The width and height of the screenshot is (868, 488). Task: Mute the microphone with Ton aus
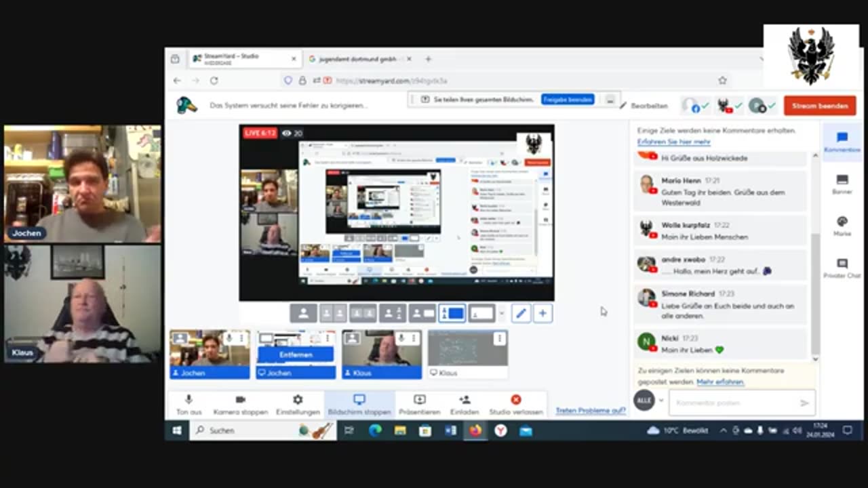pos(189,405)
